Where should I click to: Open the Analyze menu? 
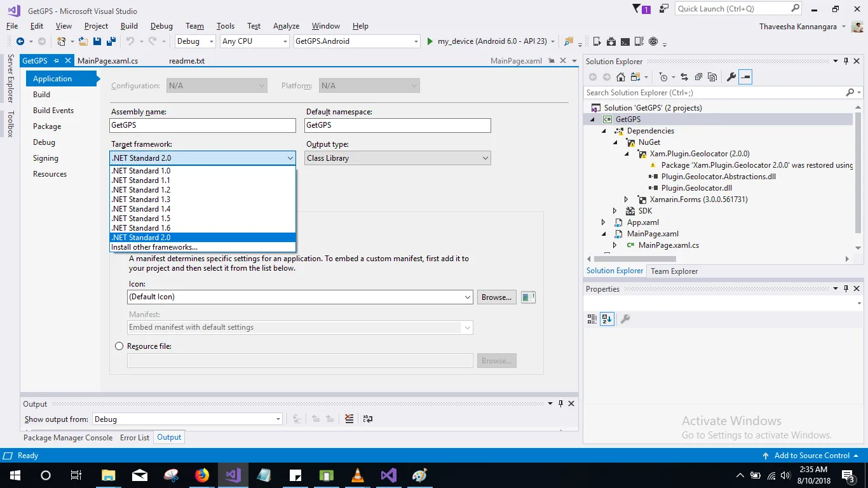pos(286,26)
